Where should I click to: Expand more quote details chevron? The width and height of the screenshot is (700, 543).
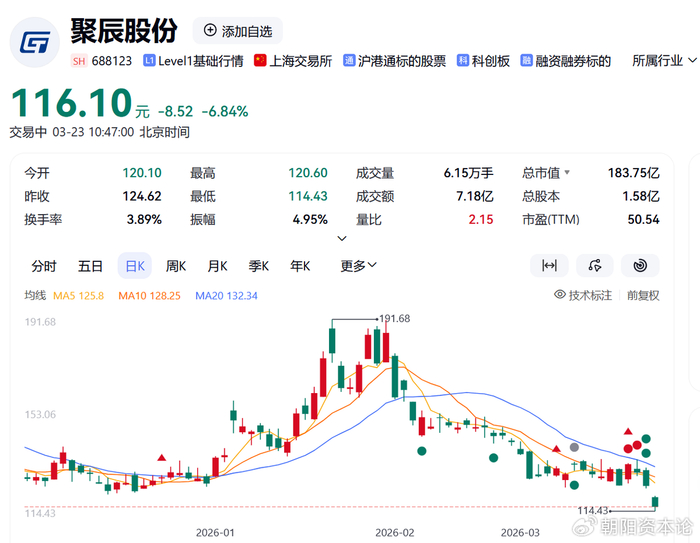[342, 238]
